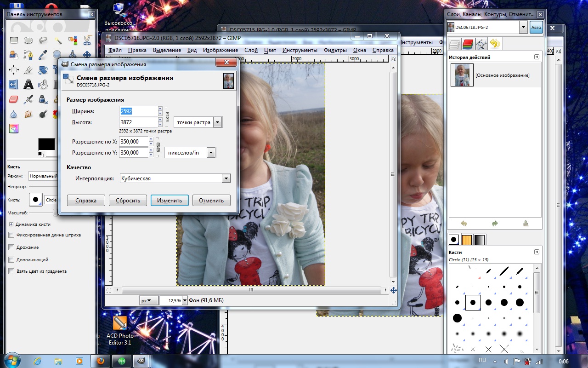Screen dimensions: 588x368
Task: Select the Bucket Fill tool
Action: coord(43,85)
